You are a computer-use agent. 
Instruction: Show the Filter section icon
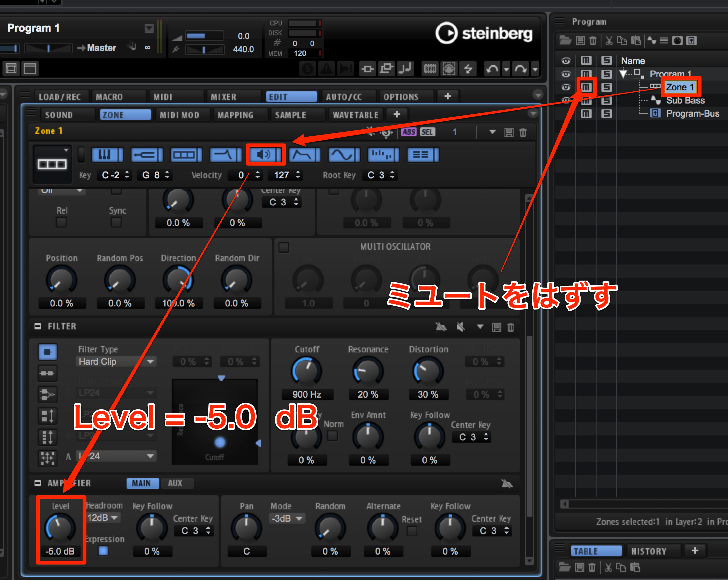[x=226, y=155]
